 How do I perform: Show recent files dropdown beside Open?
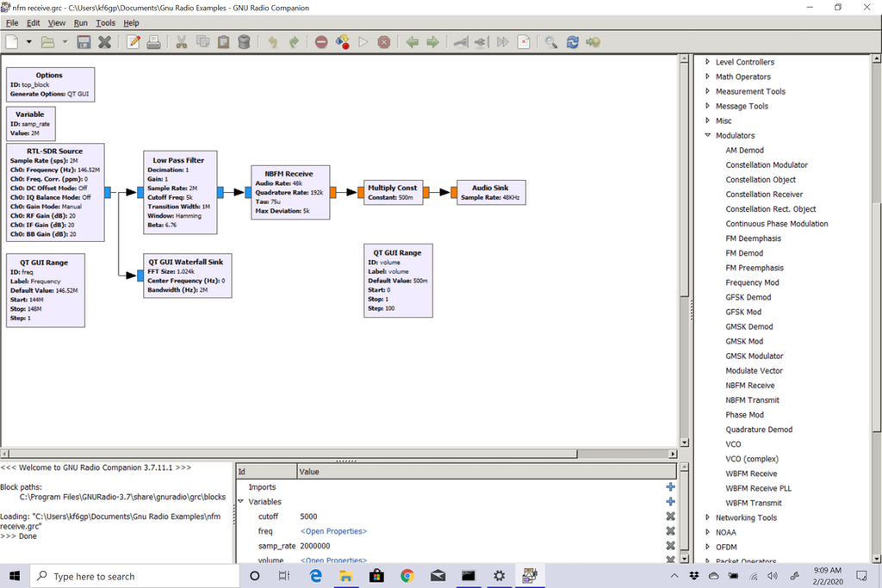click(x=65, y=42)
